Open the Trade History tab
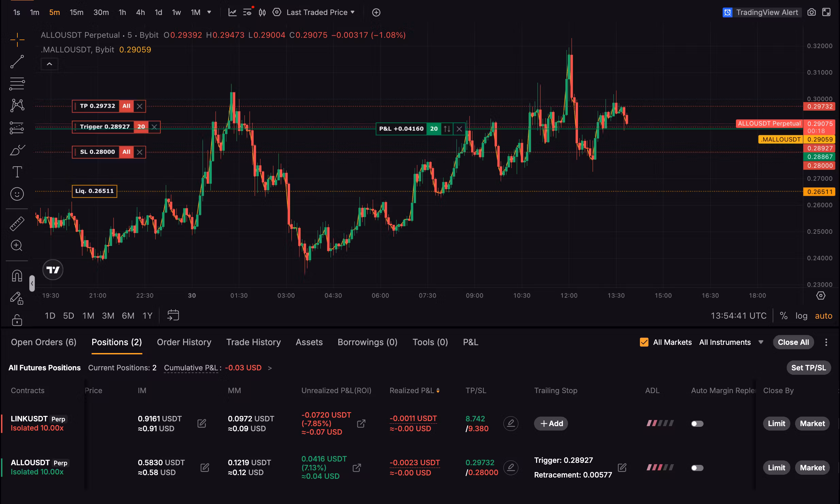Image resolution: width=840 pixels, height=504 pixels. [x=254, y=342]
